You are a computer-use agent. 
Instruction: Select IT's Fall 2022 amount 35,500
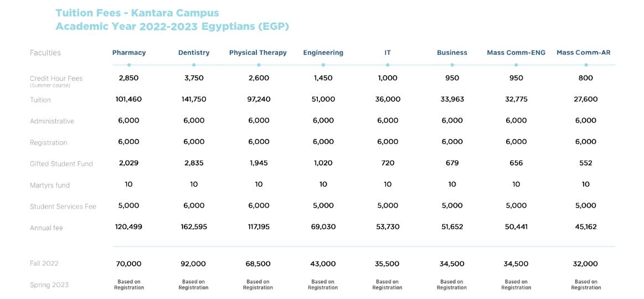388,264
